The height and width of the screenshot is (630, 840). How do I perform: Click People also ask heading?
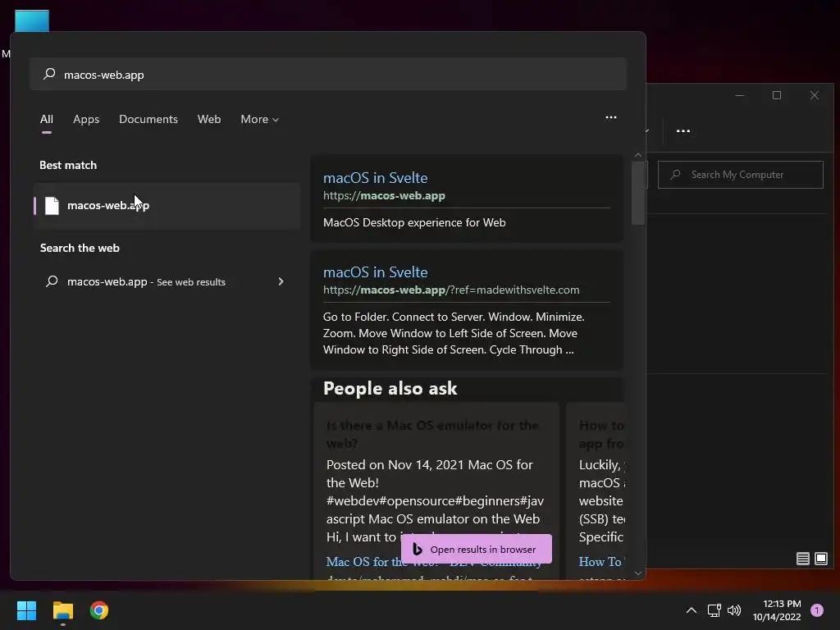tap(390, 388)
